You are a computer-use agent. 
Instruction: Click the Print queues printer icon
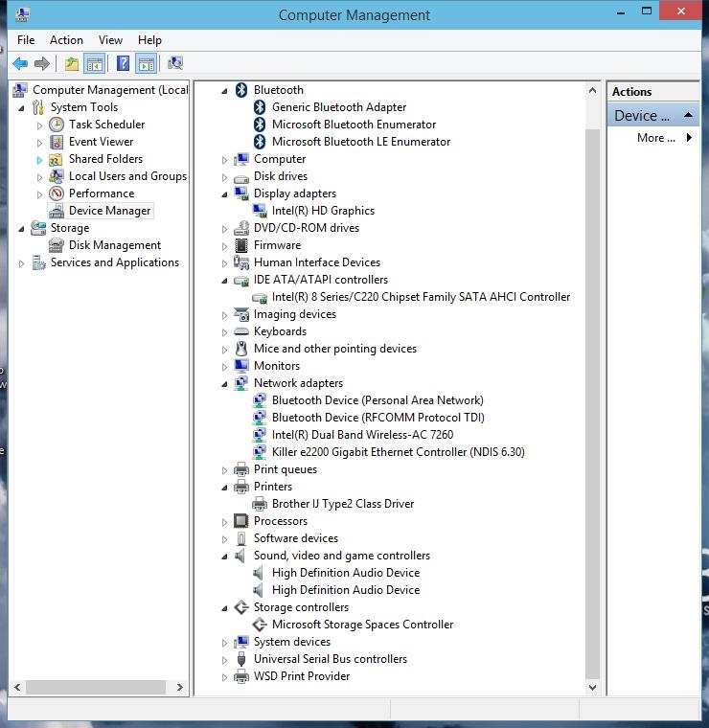click(241, 469)
